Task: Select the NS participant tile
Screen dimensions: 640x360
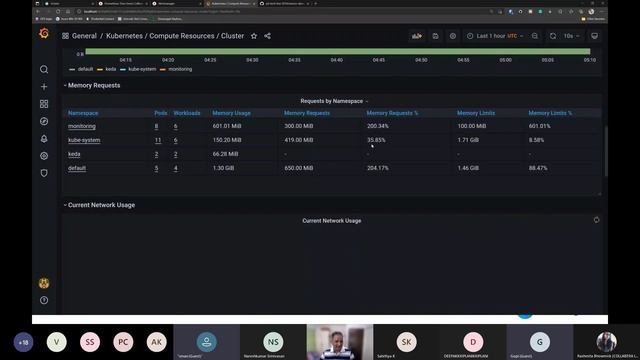Action: click(273, 342)
